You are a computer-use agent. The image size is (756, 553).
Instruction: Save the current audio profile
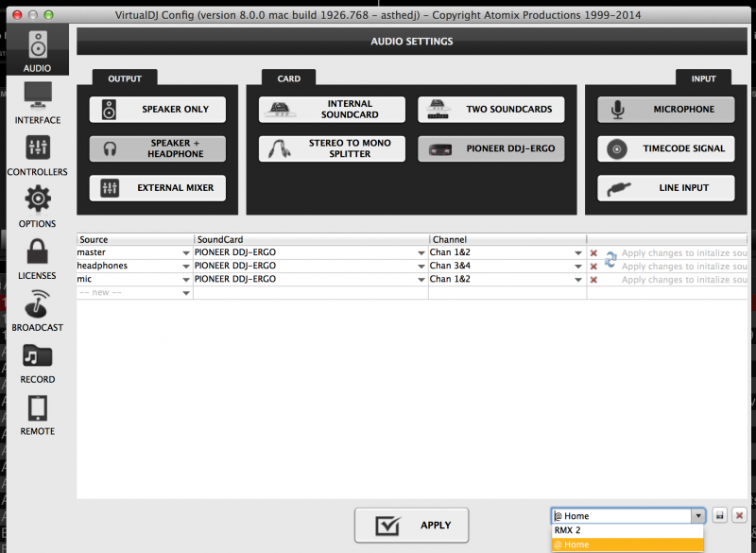tap(719, 516)
